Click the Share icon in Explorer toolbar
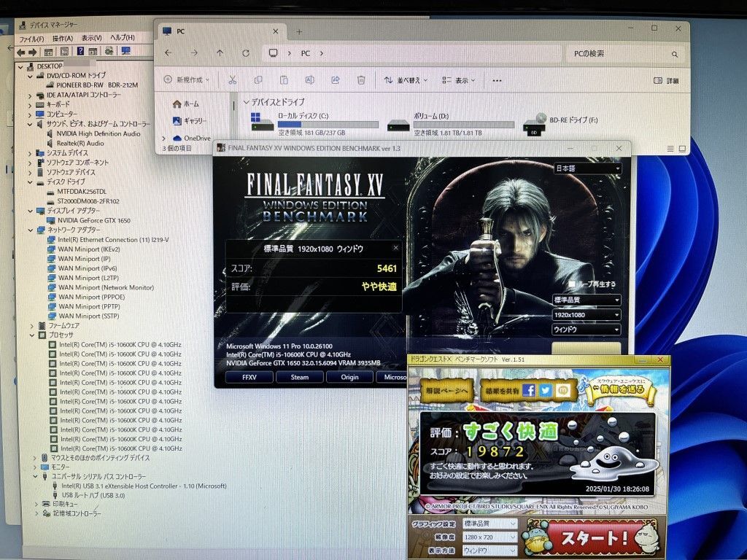The width and height of the screenshot is (747, 560). [x=336, y=80]
